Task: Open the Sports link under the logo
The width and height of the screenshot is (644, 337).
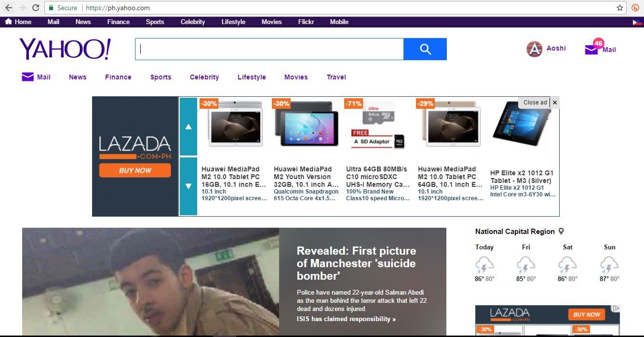Action: click(x=161, y=77)
